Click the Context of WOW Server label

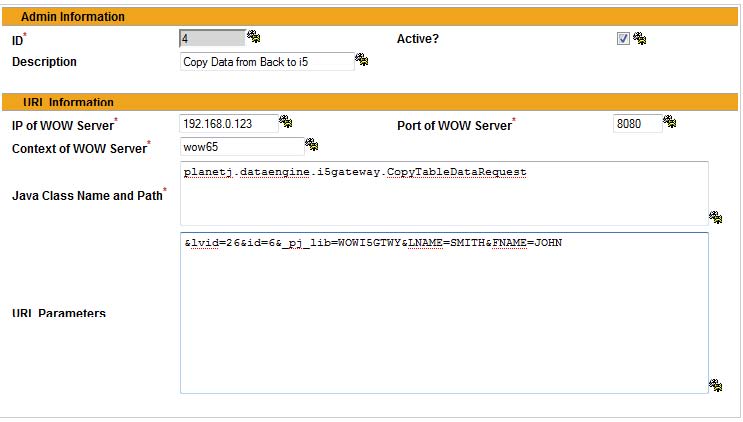81,148
